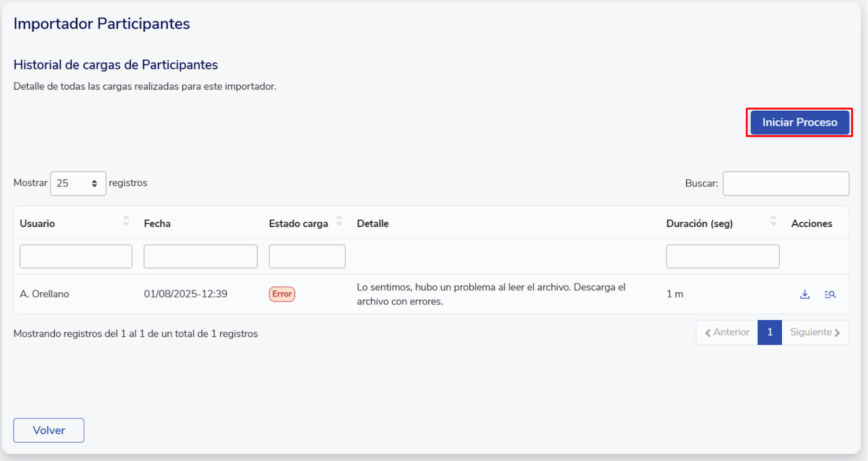Sort table by Usuario column arrows
The image size is (868, 461).
coord(126,221)
